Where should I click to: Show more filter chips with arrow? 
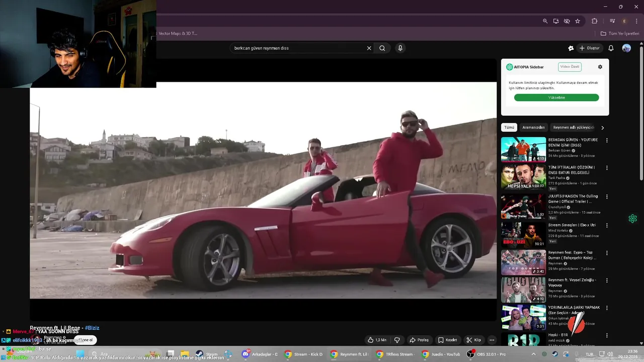point(603,128)
